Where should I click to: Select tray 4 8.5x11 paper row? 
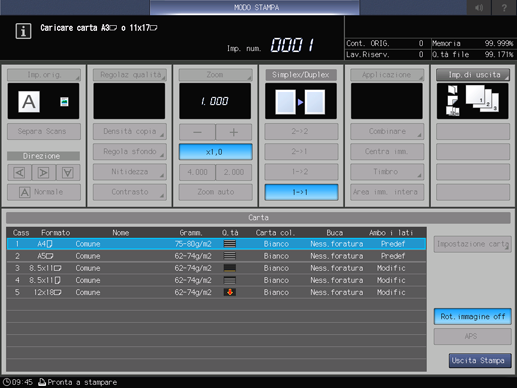216,280
